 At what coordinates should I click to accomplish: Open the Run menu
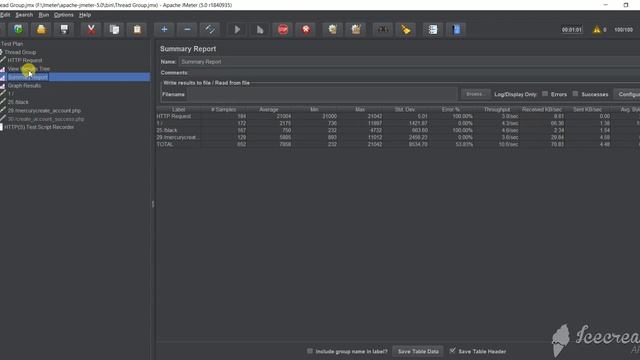(44, 15)
